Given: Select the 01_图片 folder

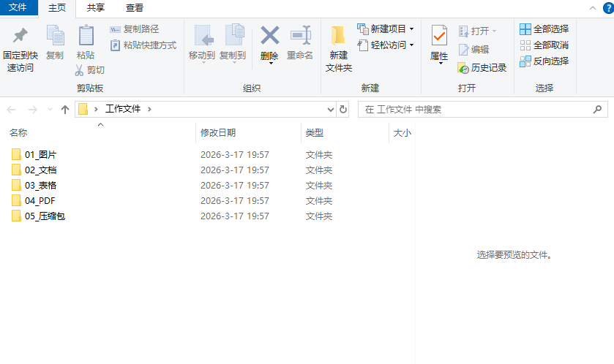Looking at the screenshot, I should [x=41, y=155].
